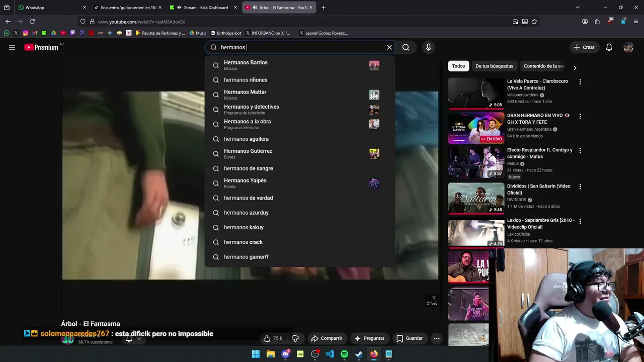This screenshot has height=362, width=644.
Task: Pick the 'hermanos crack' suggestion
Action: click(x=299, y=242)
